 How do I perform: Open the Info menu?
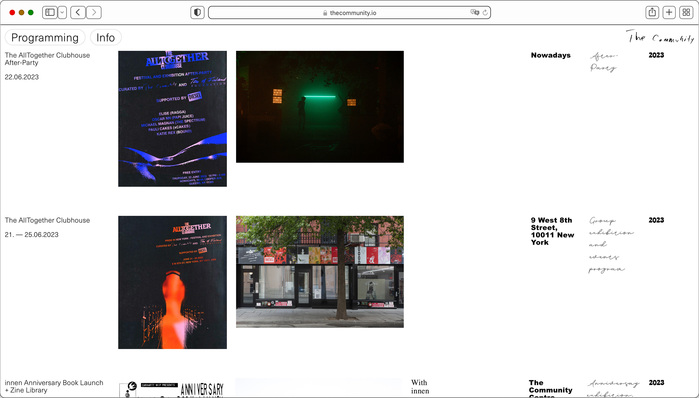click(x=106, y=37)
